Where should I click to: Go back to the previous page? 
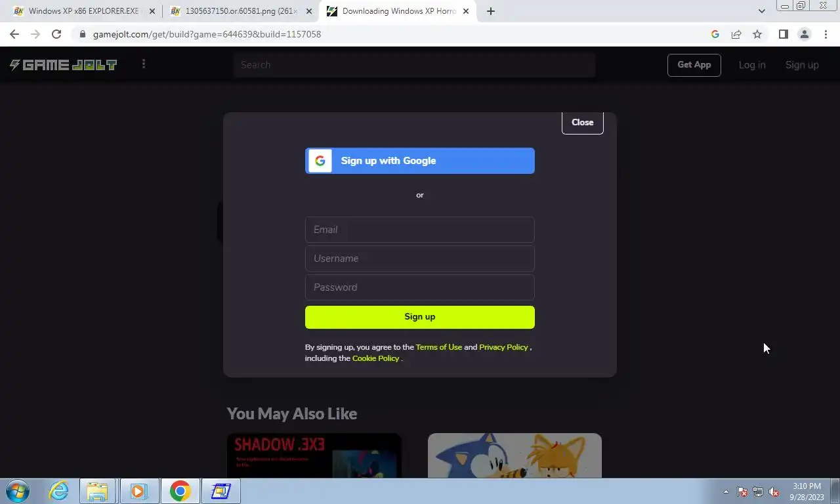[x=14, y=34]
